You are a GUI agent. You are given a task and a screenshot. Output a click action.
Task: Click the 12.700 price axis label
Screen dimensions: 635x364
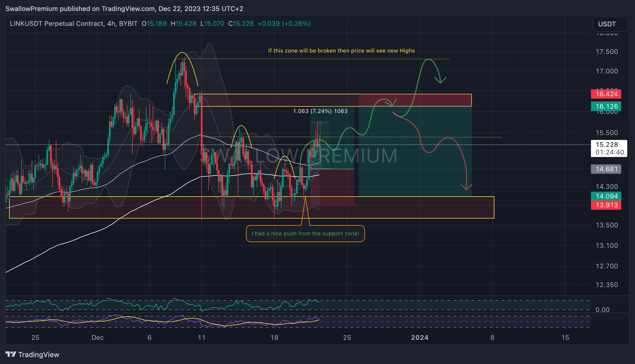607,266
